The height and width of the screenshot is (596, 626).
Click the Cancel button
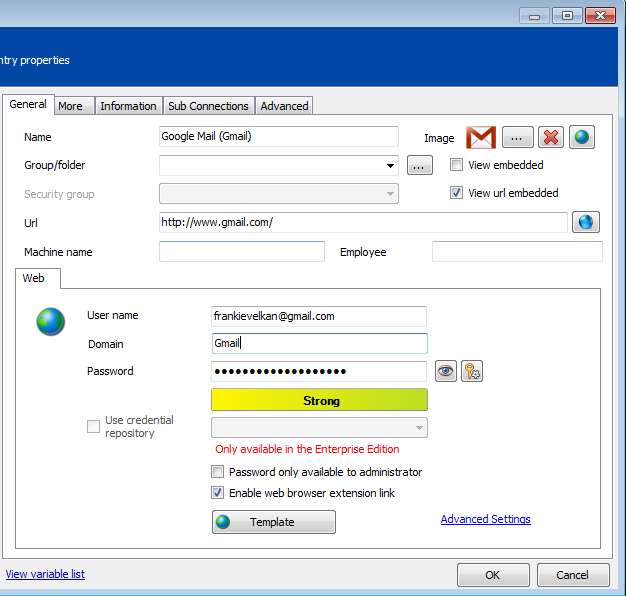tap(573, 575)
